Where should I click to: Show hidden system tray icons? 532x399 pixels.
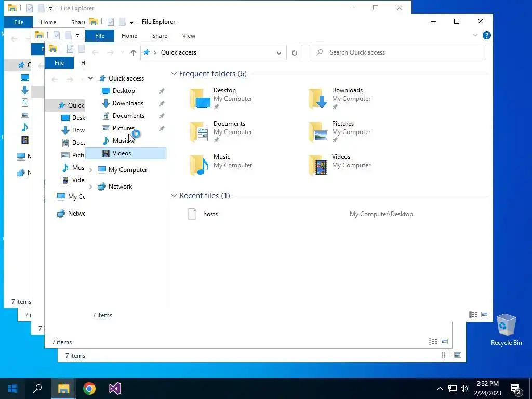(x=440, y=389)
